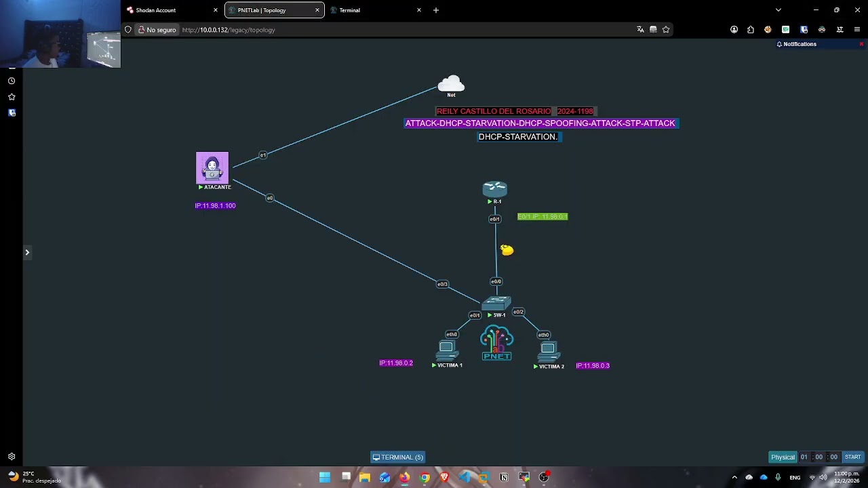This screenshot has width=868, height=488.
Task: Open Brave browser from taskbar
Action: pyautogui.click(x=445, y=477)
